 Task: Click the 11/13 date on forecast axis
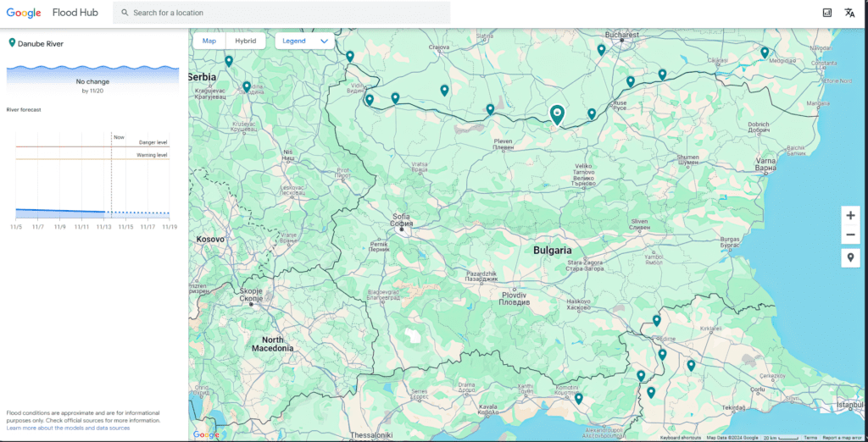(103, 226)
